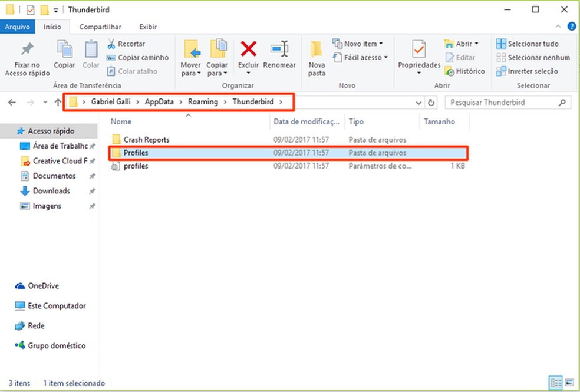The width and height of the screenshot is (580, 392).
Task: Select Recortar scissors option
Action: [x=126, y=44]
